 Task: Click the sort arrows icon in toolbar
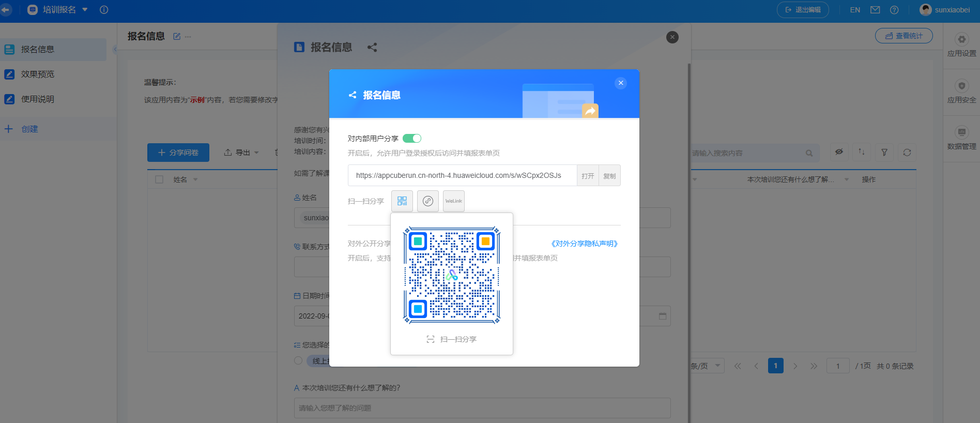pos(862,152)
